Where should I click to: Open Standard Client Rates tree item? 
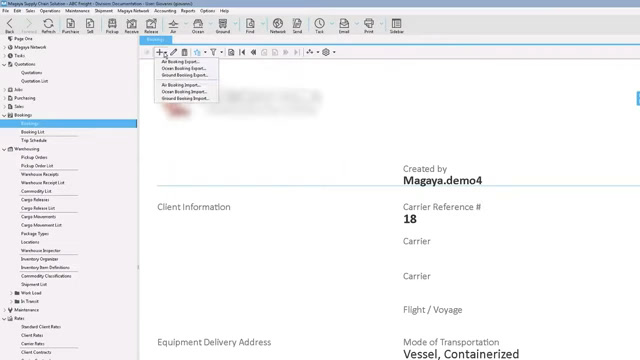[41, 327]
